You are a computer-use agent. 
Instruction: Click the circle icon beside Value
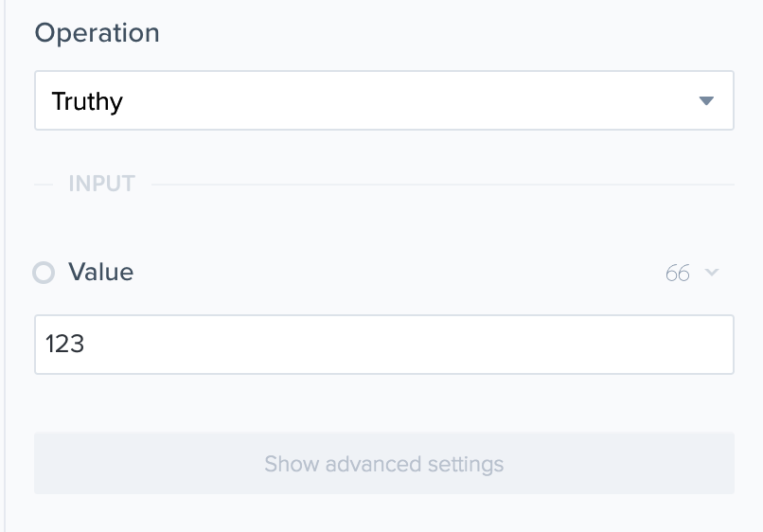44,273
